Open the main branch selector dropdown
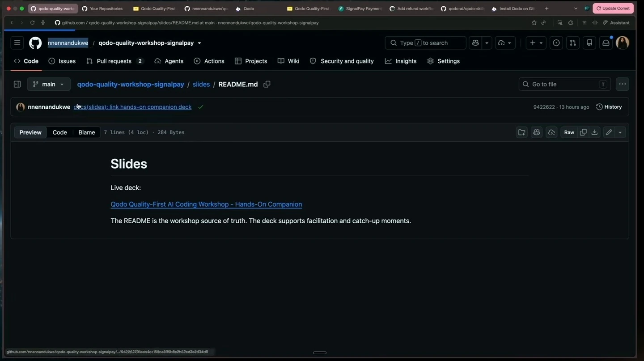Image resolution: width=644 pixels, height=361 pixels. (49, 84)
